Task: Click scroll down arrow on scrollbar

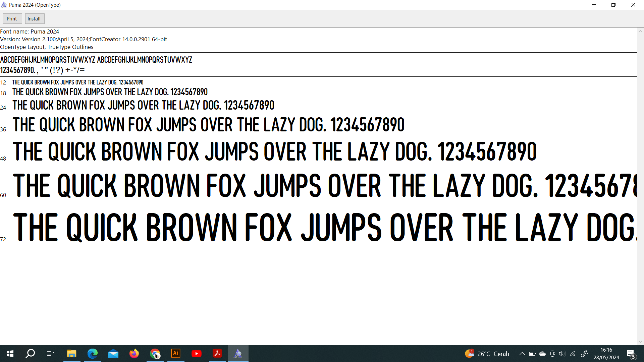Action: click(x=640, y=342)
